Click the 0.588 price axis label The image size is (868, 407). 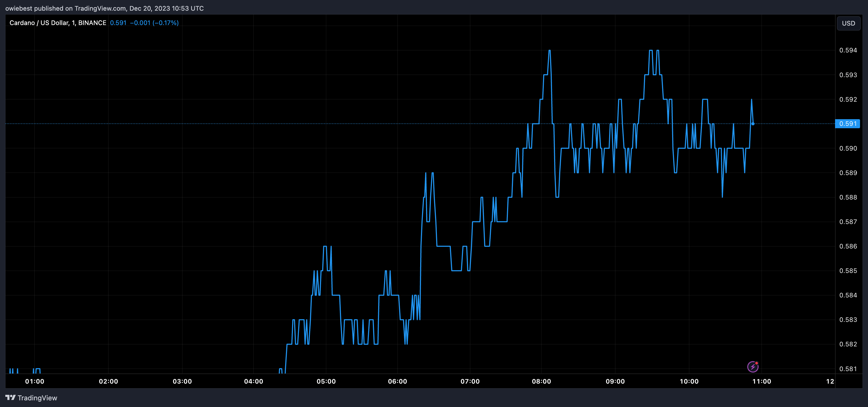[x=848, y=197]
